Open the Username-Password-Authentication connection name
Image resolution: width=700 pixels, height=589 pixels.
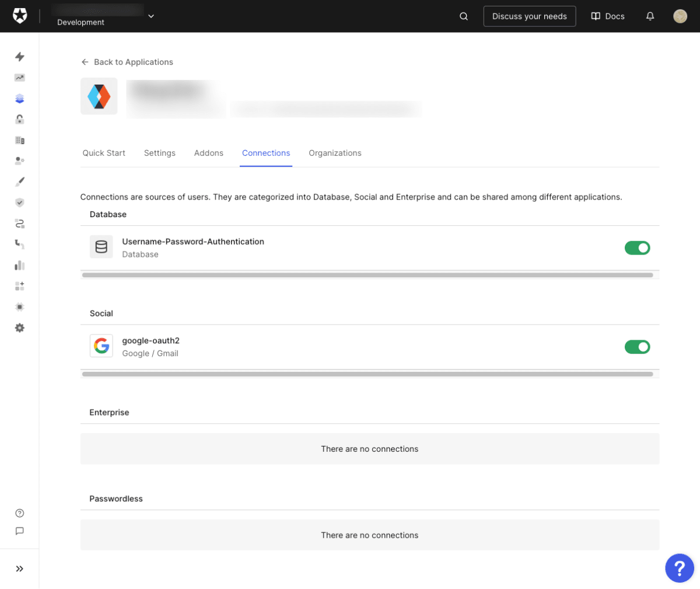pos(193,242)
